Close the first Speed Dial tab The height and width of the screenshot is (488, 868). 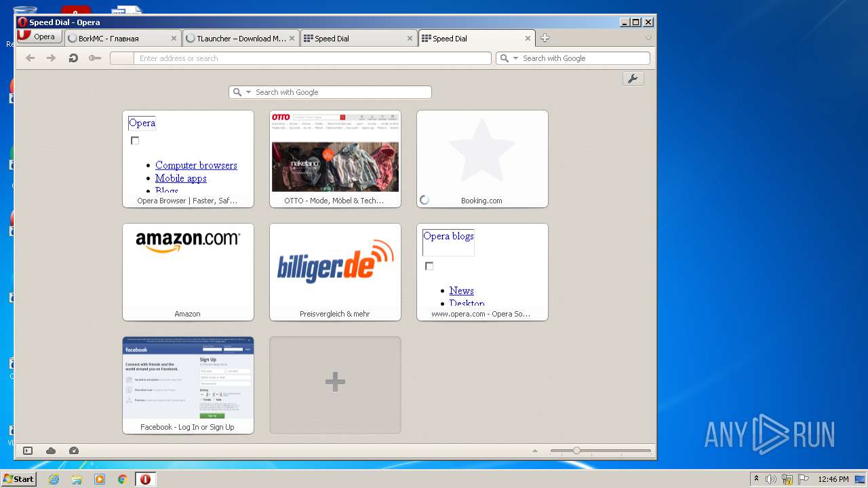click(x=410, y=39)
